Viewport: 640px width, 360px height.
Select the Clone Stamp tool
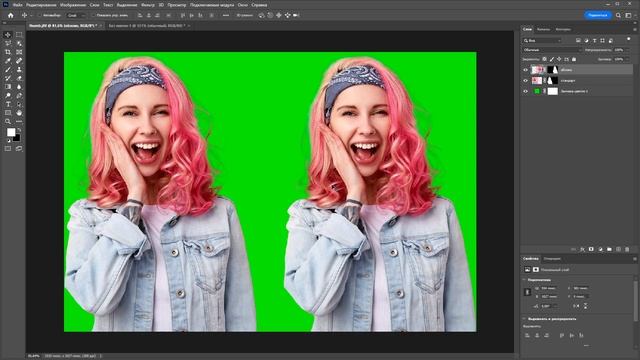19,69
